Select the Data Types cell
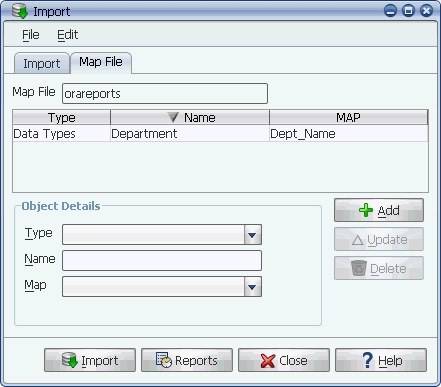The width and height of the screenshot is (441, 387). pyautogui.click(x=61, y=134)
